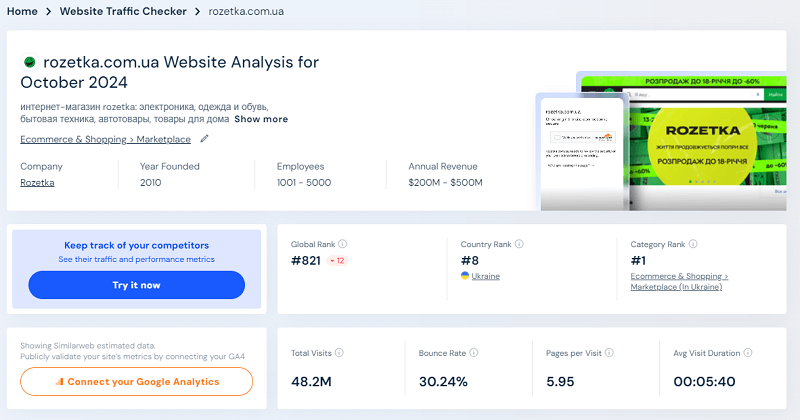Click the Google Analytics bar chart icon
Image resolution: width=800 pixels, height=420 pixels.
pyautogui.click(x=59, y=381)
